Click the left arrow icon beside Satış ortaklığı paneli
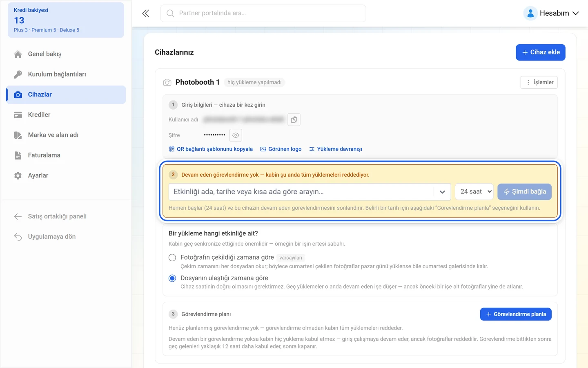Viewport: 588px width, 368px height. coord(18,216)
